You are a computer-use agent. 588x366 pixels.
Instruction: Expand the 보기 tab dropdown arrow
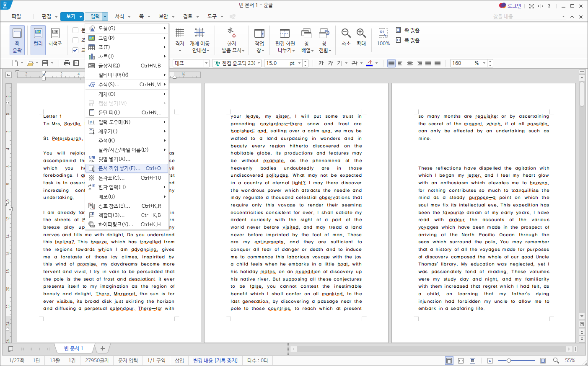[81, 17]
